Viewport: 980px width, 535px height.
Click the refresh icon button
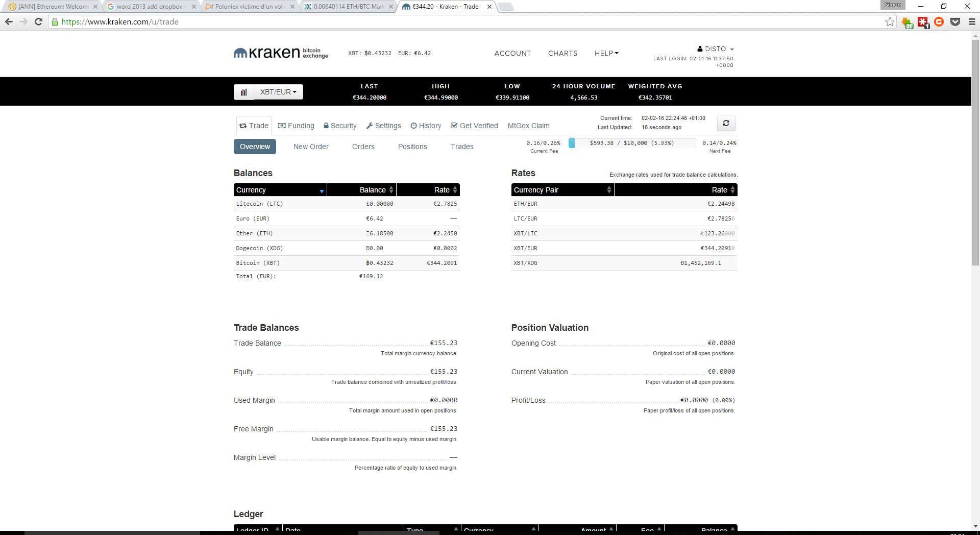[726, 123]
